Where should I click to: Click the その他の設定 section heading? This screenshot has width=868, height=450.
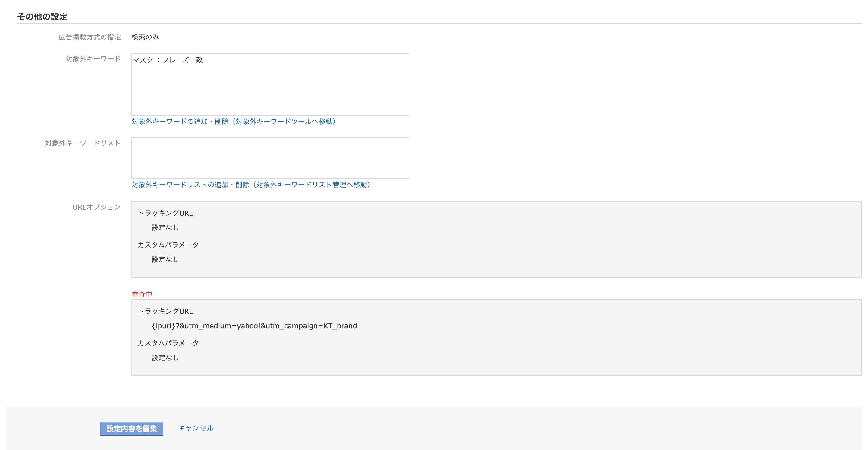pyautogui.click(x=42, y=17)
